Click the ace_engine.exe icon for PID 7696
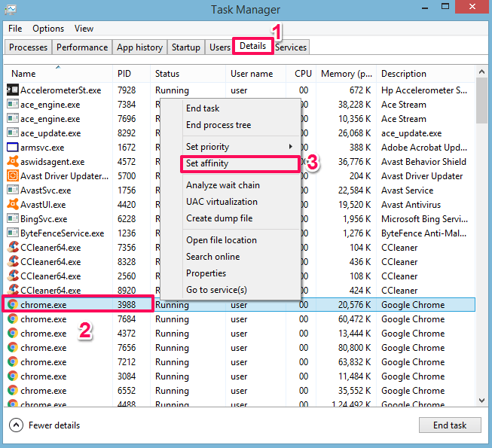The width and height of the screenshot is (492, 448). tap(13, 118)
